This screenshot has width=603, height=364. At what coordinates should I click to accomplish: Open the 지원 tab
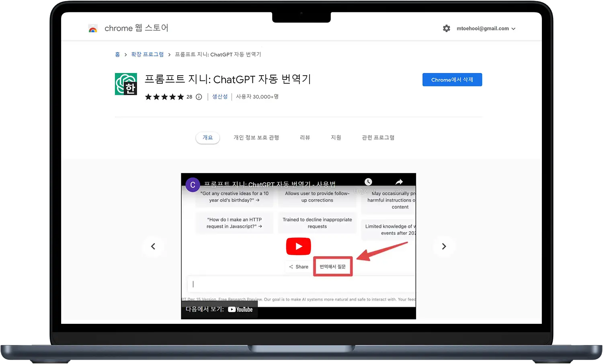[x=336, y=137]
